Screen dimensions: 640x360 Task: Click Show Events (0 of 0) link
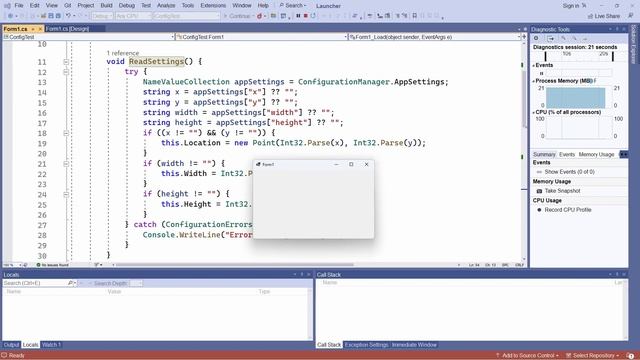click(x=569, y=172)
